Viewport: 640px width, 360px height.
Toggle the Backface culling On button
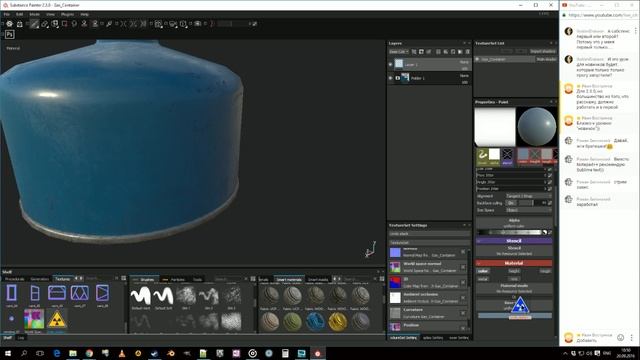click(x=511, y=203)
